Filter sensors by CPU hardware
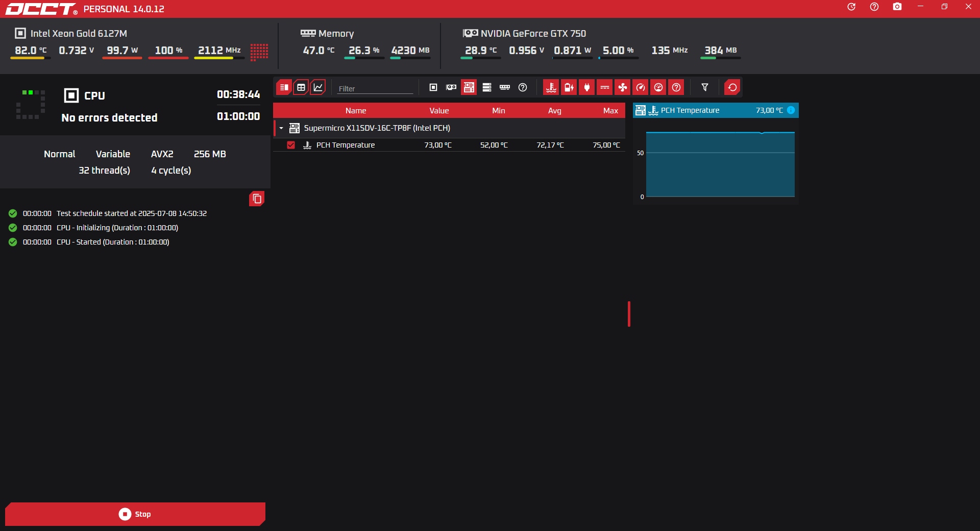Screen dimensions: 980x531 point(433,87)
